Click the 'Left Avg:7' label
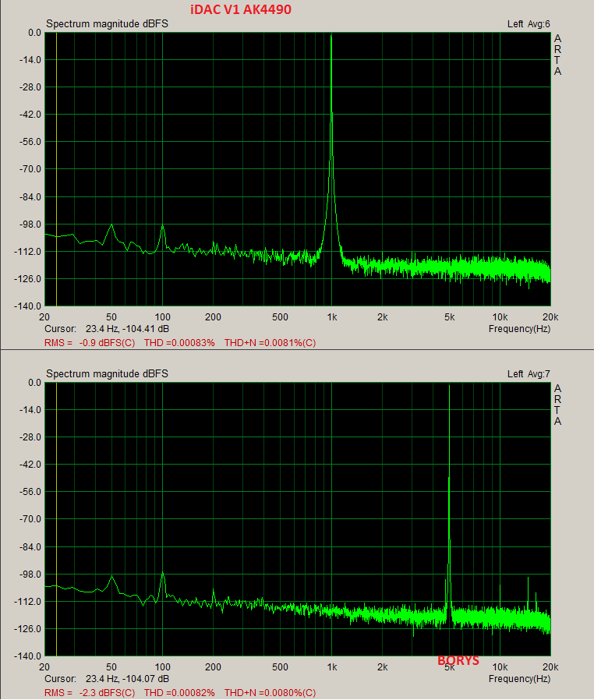Viewport: 594px width, 700px height. (529, 374)
